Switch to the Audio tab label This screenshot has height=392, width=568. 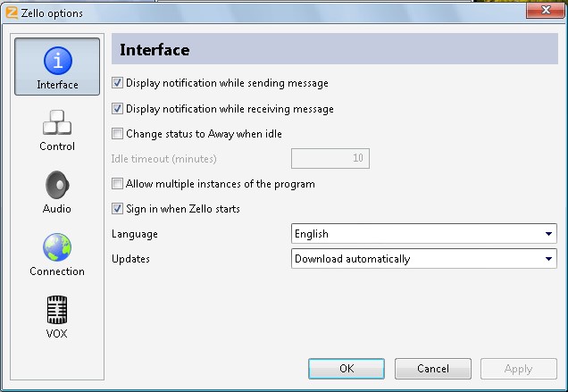click(x=57, y=209)
